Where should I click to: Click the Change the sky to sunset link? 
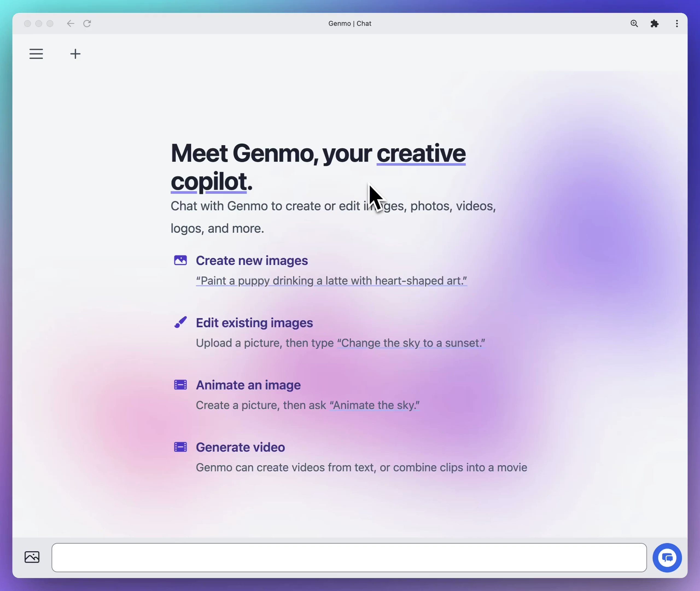(x=410, y=343)
